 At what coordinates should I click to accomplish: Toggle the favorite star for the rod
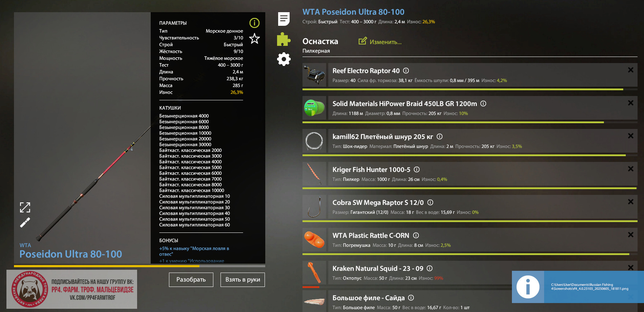click(255, 38)
